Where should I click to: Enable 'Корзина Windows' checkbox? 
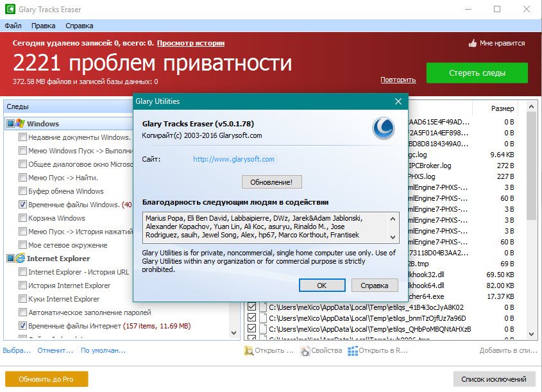pyautogui.click(x=22, y=217)
